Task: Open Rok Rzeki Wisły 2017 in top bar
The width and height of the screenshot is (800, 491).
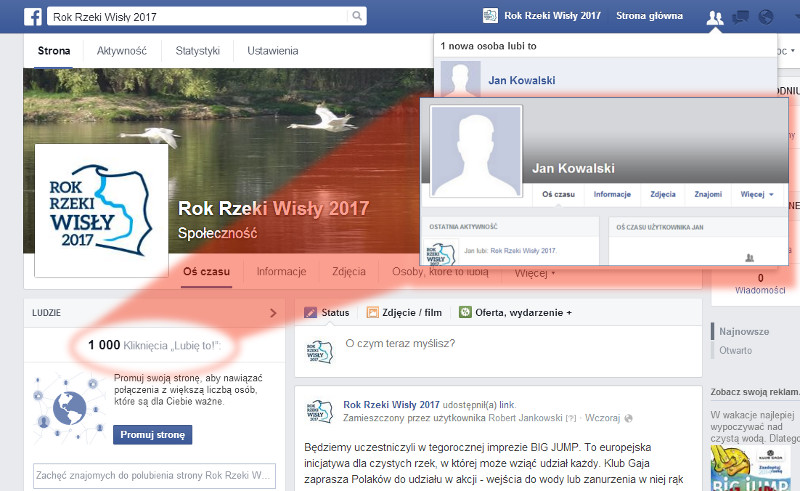Action: pos(552,16)
